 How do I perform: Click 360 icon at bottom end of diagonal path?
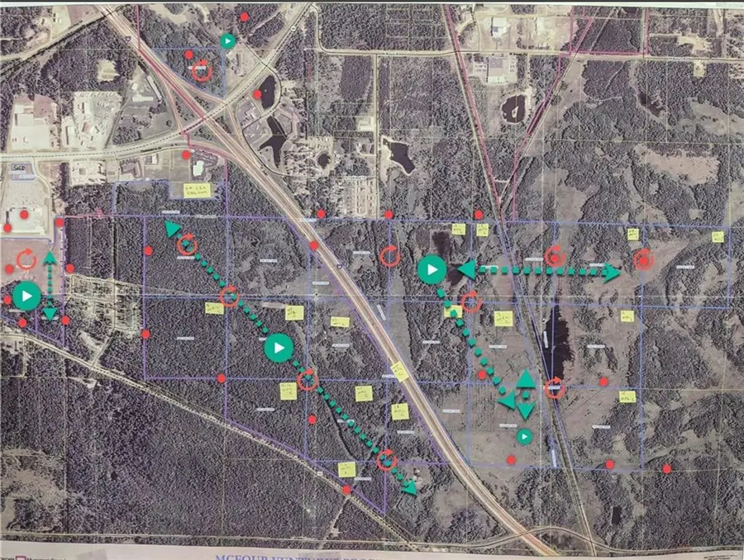[x=386, y=461]
